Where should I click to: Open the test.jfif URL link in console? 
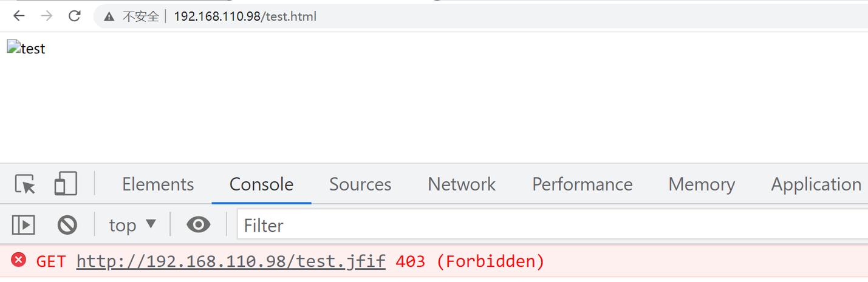tap(231, 261)
